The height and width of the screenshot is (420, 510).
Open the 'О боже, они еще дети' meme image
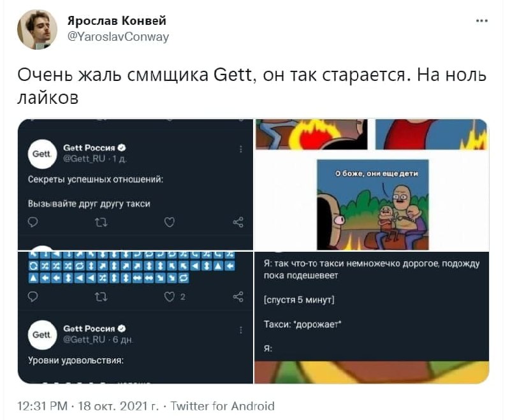tap(372, 185)
